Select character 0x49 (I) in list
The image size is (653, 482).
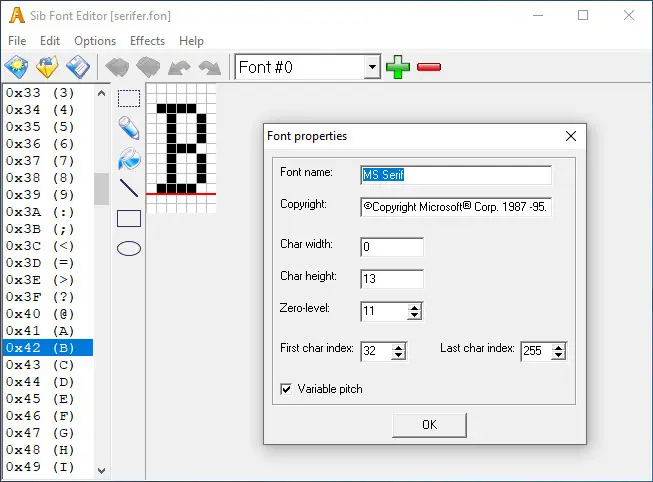coord(47,467)
